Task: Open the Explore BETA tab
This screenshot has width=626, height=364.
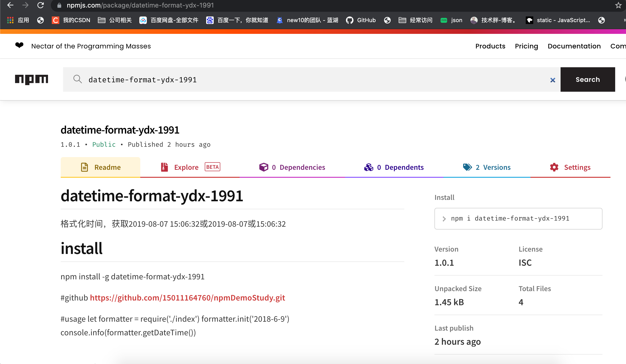Action: 190,167
